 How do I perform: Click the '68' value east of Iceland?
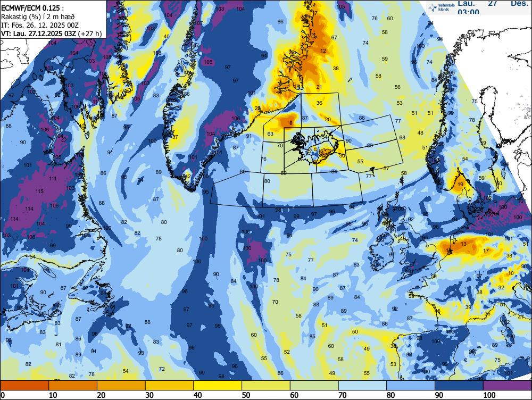402,137
